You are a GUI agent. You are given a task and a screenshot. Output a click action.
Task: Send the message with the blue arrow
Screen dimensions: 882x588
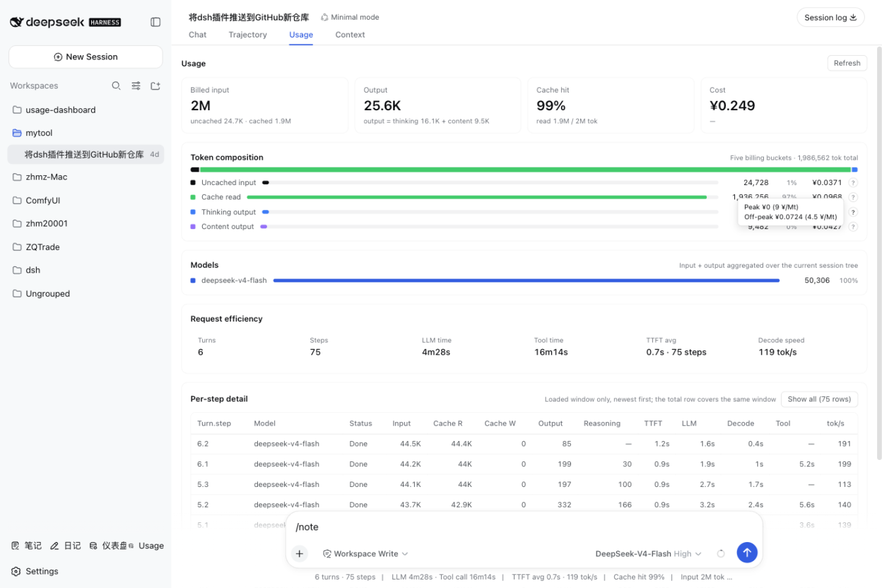(747, 553)
